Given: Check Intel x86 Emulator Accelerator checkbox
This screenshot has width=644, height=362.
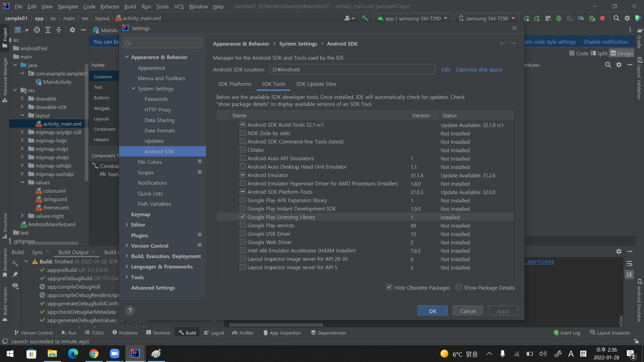Looking at the screenshot, I should click(243, 250).
